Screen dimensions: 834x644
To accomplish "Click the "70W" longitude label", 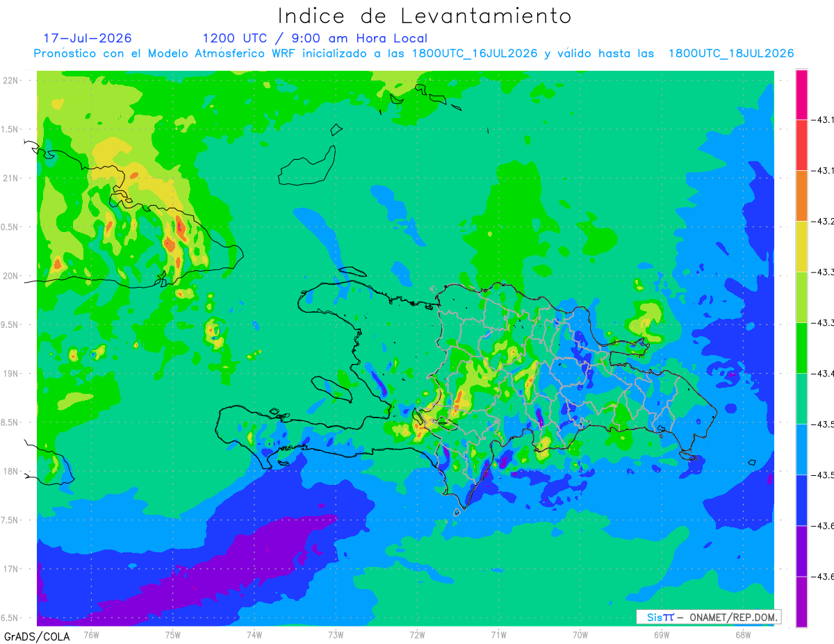I will [580, 634].
